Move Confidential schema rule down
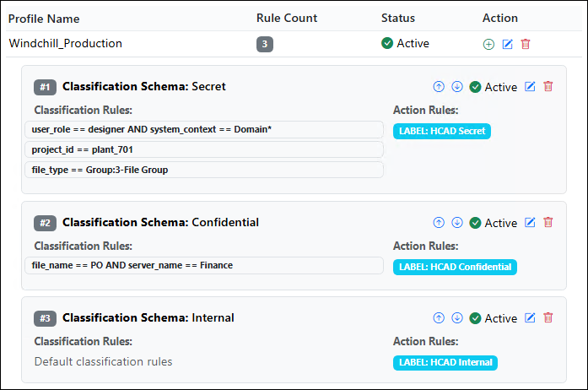The width and height of the screenshot is (588, 390). (x=456, y=223)
